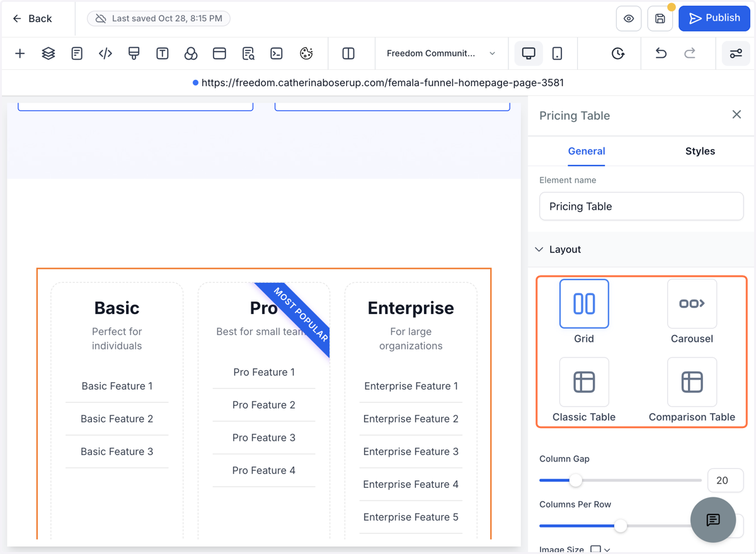Click the Enterprise Feature 5 row

411,517
